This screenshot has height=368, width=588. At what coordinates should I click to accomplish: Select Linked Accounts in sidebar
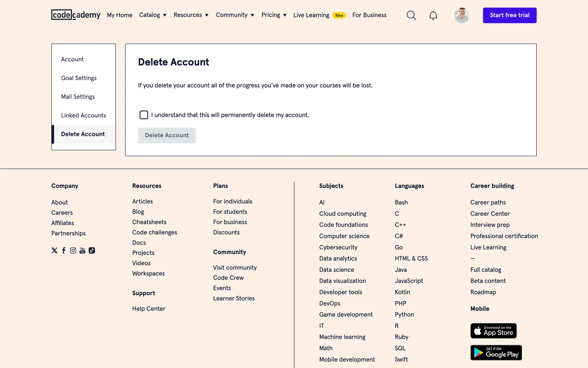83,115
